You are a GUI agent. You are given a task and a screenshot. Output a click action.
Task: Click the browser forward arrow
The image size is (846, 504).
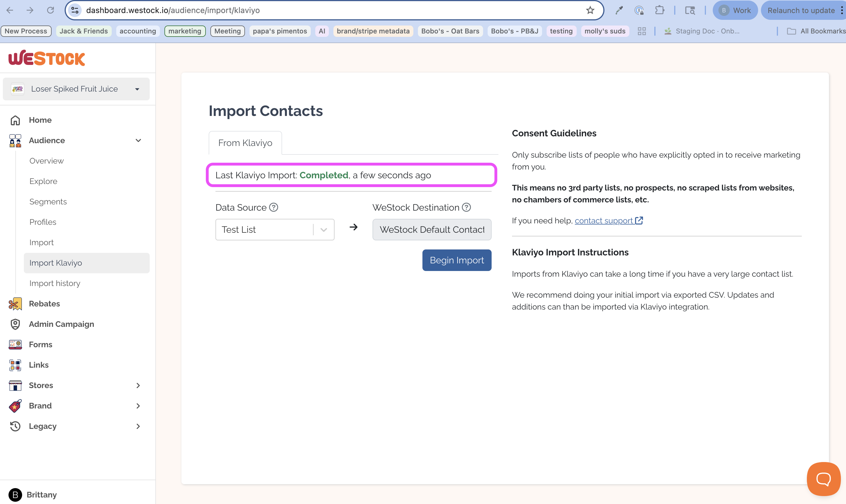(30, 10)
